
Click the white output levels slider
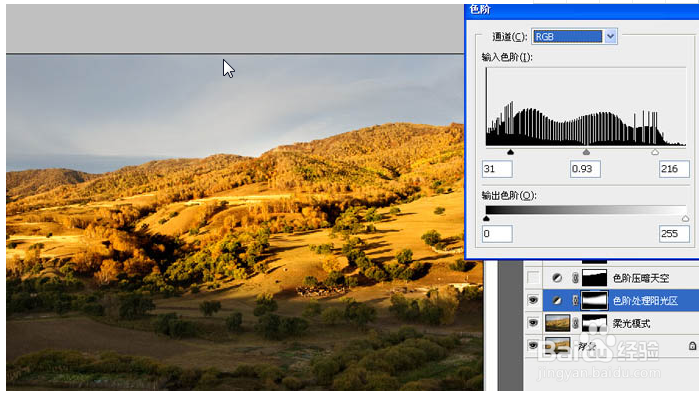(x=685, y=219)
